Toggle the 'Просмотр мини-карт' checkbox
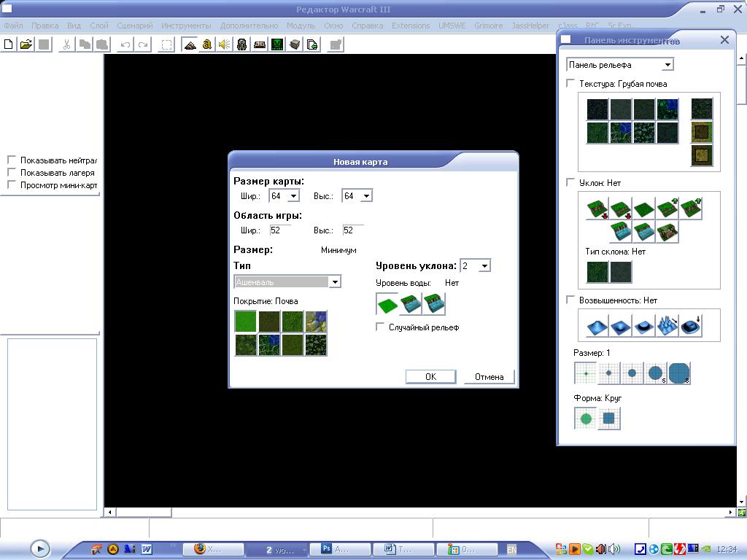Viewport: 747px width, 560px height. coord(12,184)
